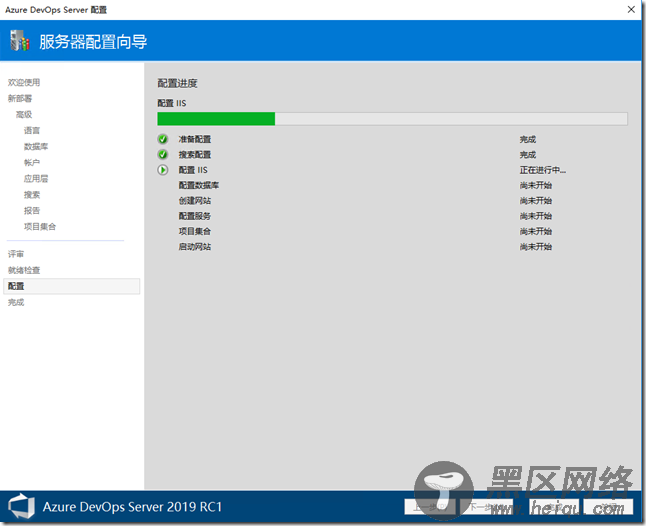
Task: Click the green configuration progress bar
Action: point(392,119)
